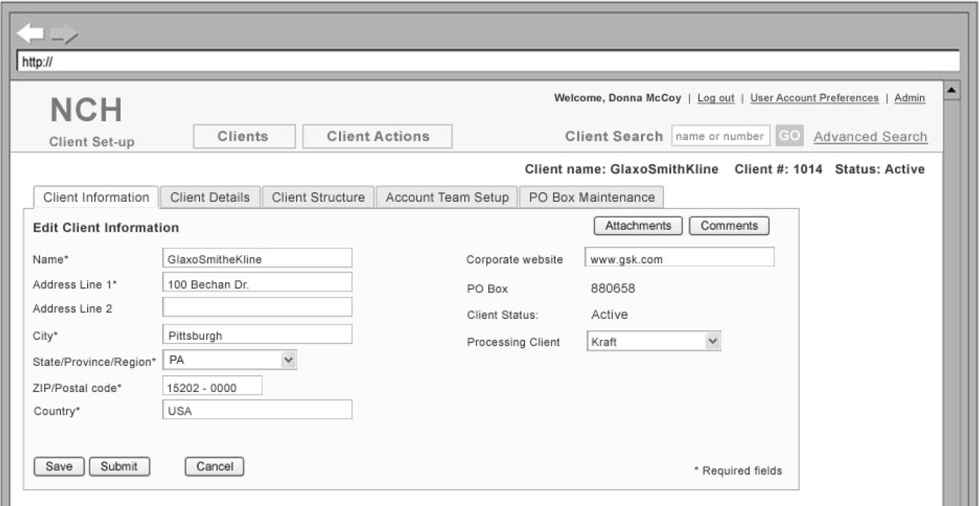Open the Client Structure tab
This screenshot has height=506, width=980.
(x=318, y=198)
